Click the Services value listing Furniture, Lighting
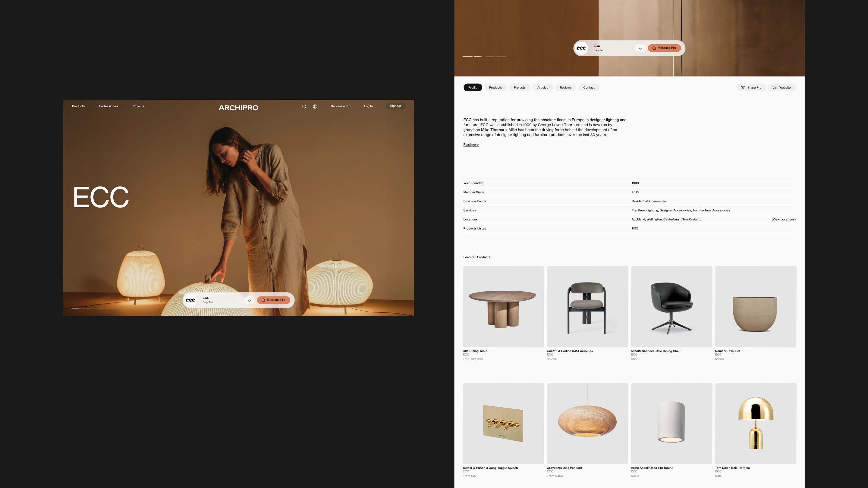The width and height of the screenshot is (868, 488). tap(681, 210)
